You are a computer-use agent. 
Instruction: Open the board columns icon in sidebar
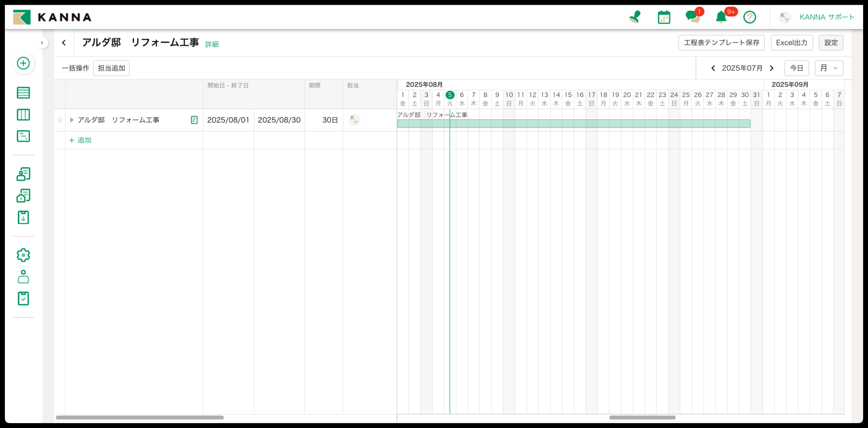(23, 115)
